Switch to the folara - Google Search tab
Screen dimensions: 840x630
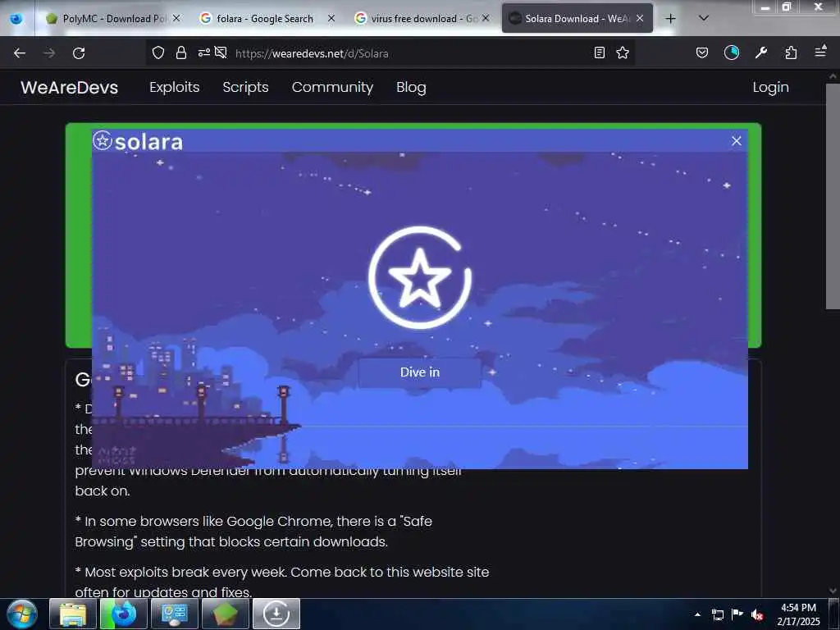tap(265, 19)
